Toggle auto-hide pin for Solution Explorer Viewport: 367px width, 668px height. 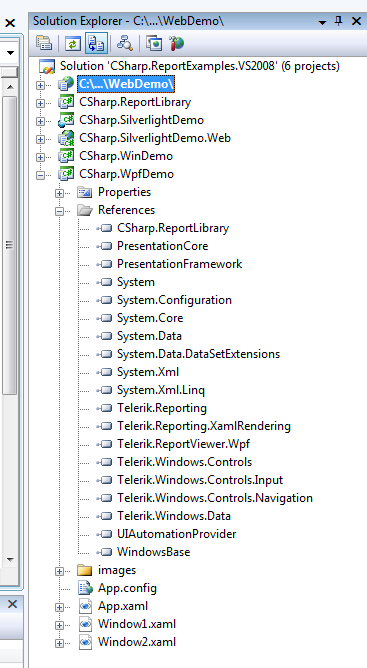click(339, 21)
